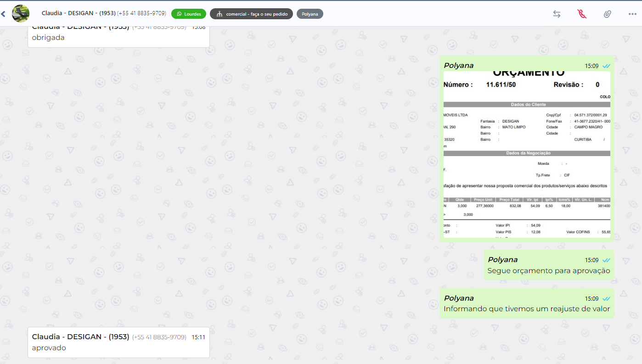Click the green Lourdes WhatsApp tag

pyautogui.click(x=189, y=14)
